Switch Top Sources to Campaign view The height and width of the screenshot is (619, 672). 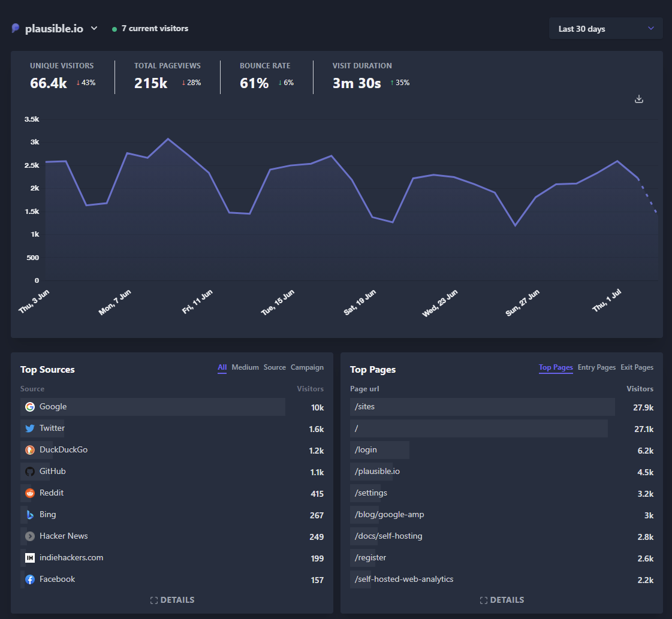(x=307, y=367)
